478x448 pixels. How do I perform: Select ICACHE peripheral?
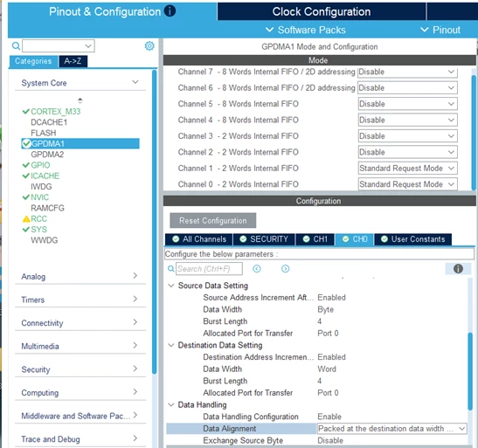[x=45, y=176]
